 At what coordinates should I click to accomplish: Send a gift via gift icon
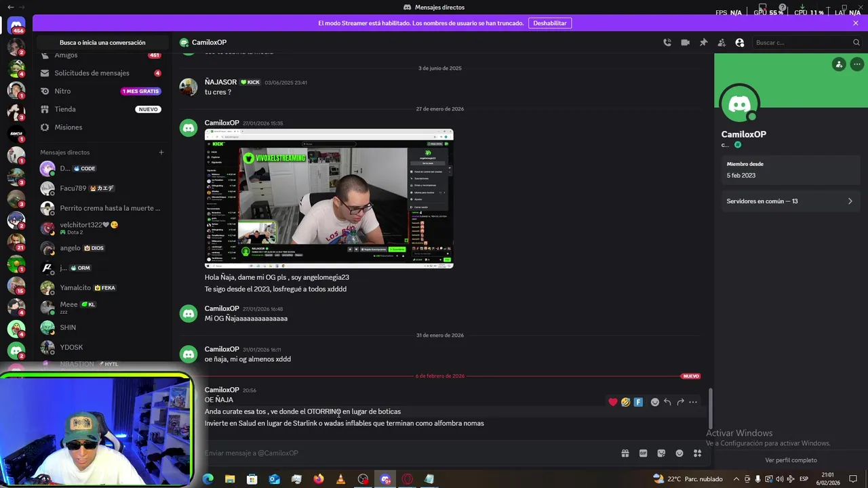625,453
